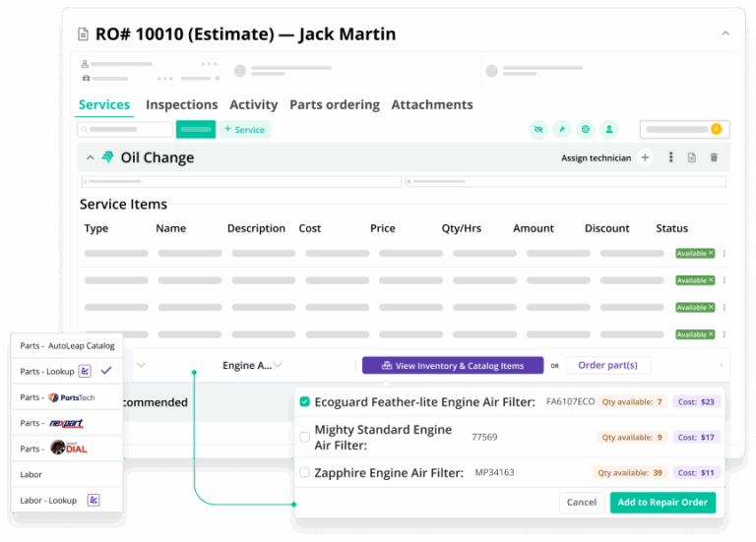
Task: Open the Oil Change three-dot options menu
Action: point(671,157)
